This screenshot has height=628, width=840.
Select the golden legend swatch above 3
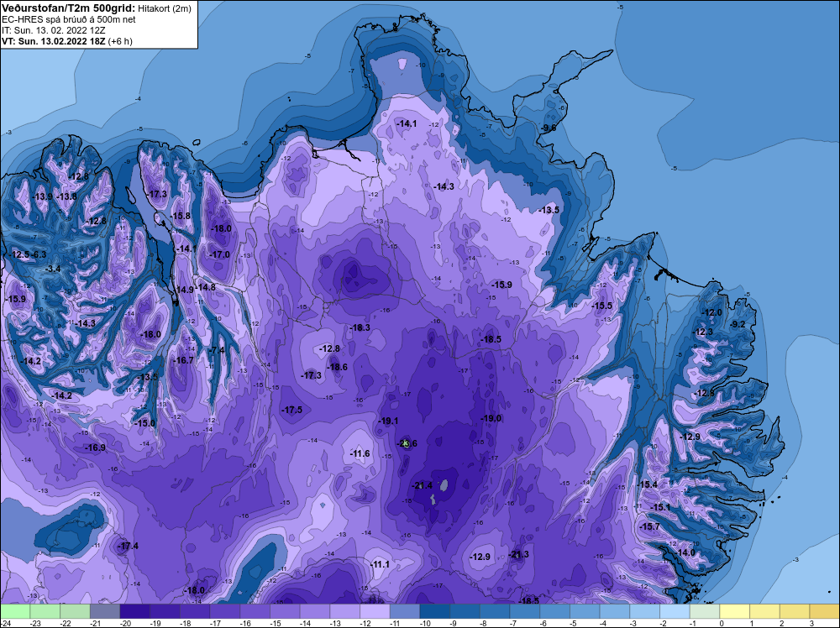825,611
